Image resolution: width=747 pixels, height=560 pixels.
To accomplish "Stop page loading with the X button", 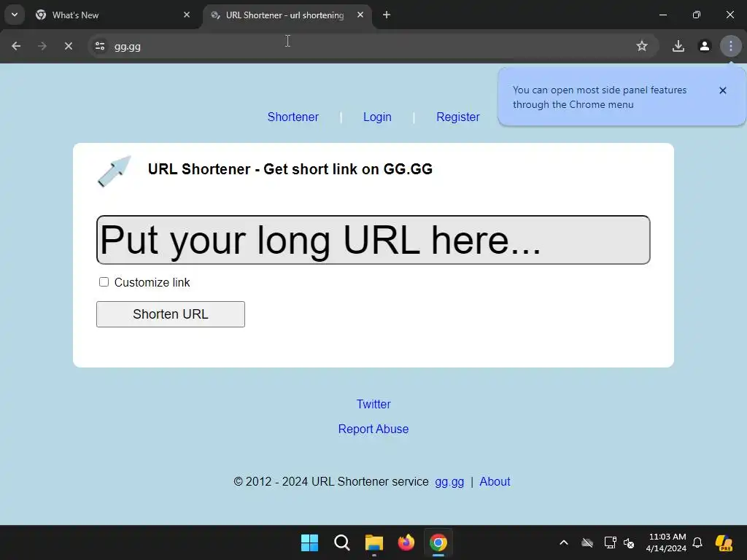I will coord(69,46).
